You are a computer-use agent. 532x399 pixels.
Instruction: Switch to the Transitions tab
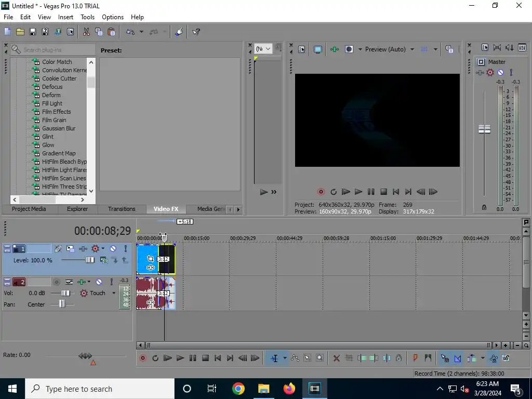pos(122,209)
